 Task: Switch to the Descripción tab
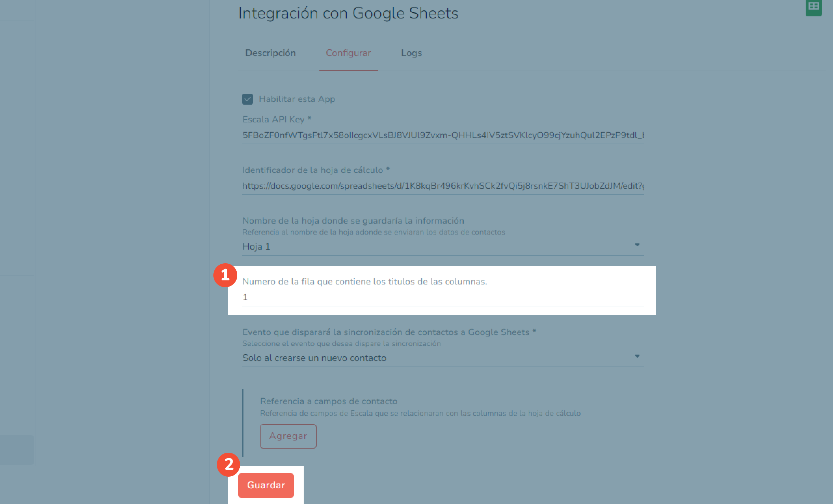tap(270, 53)
